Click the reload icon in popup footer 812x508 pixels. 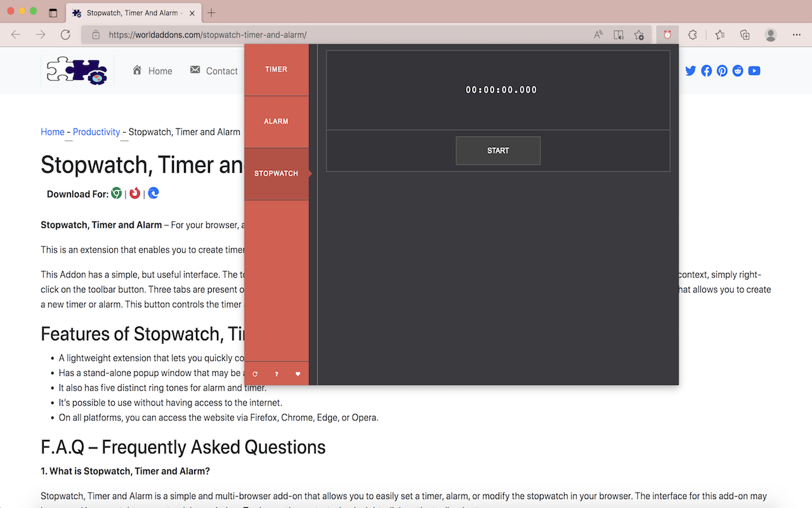(255, 374)
